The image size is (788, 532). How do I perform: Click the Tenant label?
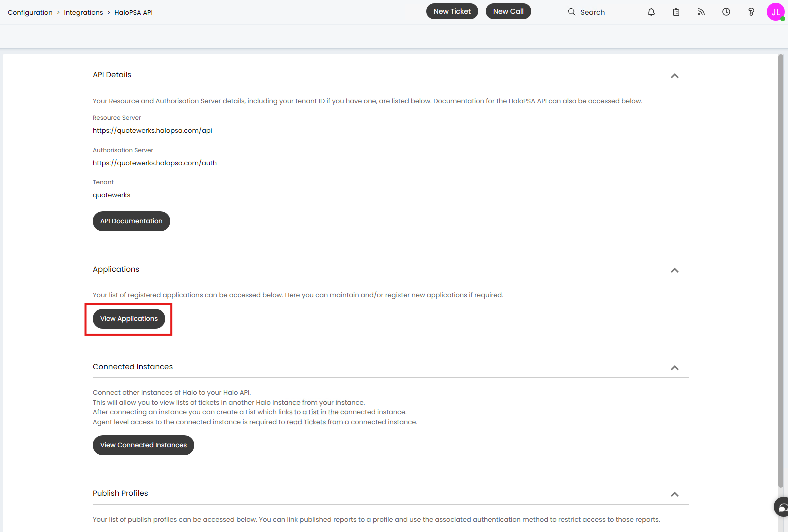tap(103, 182)
